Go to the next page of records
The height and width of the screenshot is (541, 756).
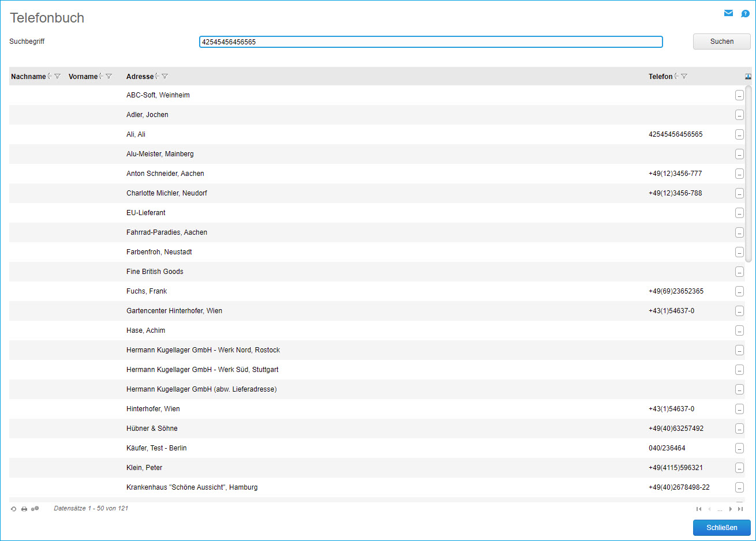[731, 509]
